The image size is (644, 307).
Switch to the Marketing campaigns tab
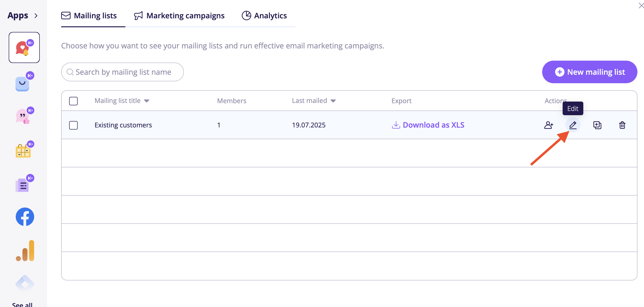point(179,16)
